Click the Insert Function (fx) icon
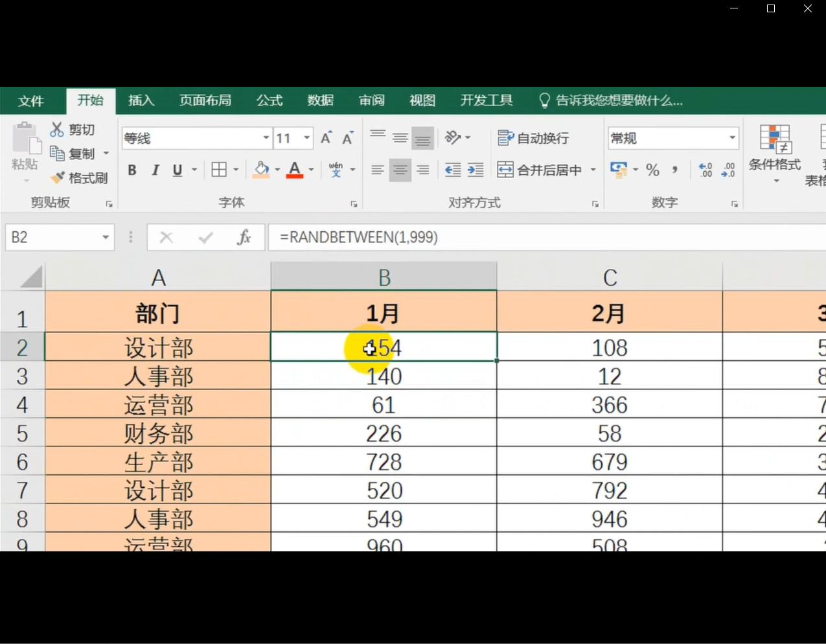826x644 pixels. [x=244, y=237]
